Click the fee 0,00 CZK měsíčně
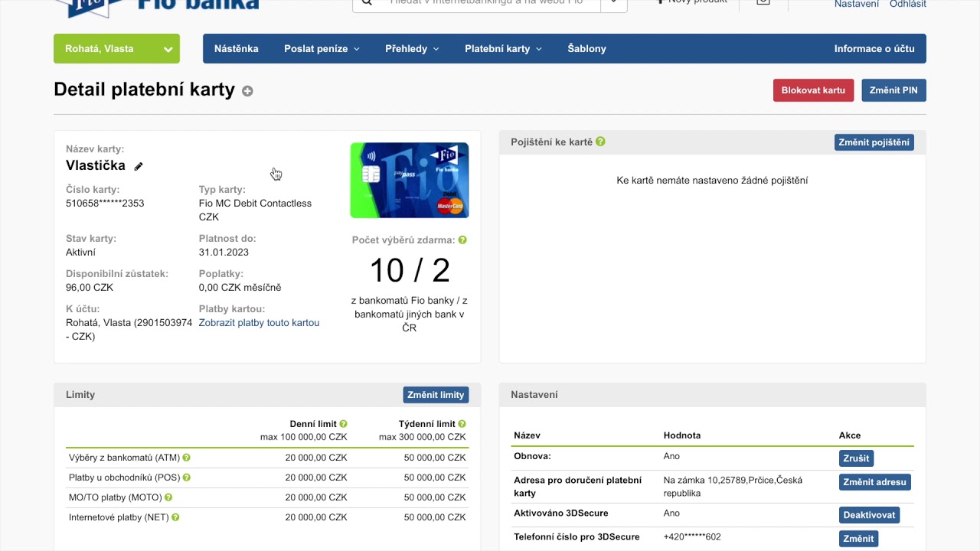Viewport: 980px width, 551px height. pos(240,288)
